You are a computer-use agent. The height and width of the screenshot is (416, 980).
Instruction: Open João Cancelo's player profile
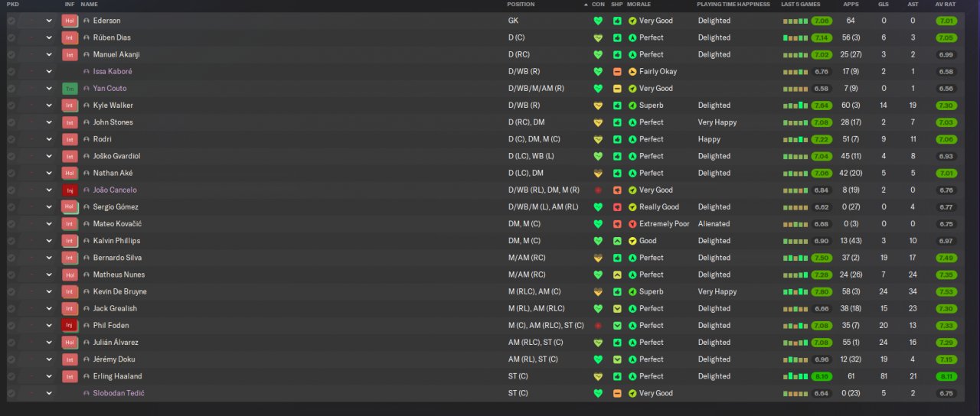[x=115, y=190]
